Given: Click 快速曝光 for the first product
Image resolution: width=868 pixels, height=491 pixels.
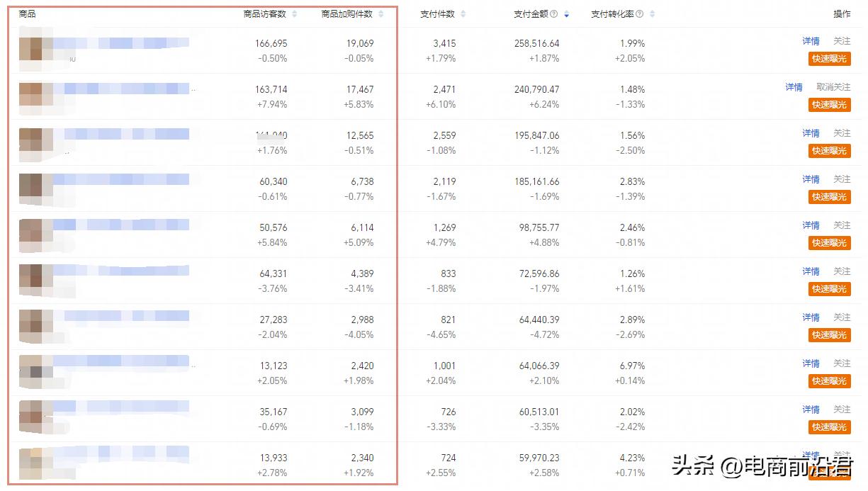Looking at the screenshot, I should [x=829, y=59].
